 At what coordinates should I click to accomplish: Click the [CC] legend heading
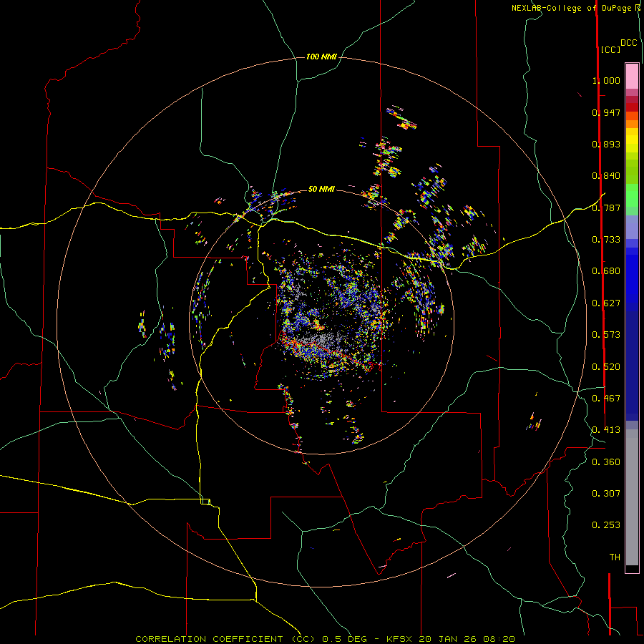tap(610, 49)
